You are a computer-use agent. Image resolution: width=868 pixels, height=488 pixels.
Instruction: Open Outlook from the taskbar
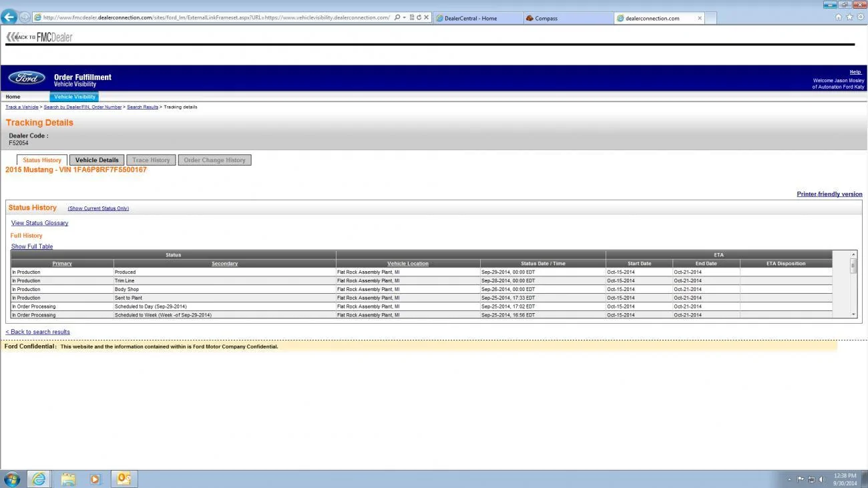[x=124, y=479]
